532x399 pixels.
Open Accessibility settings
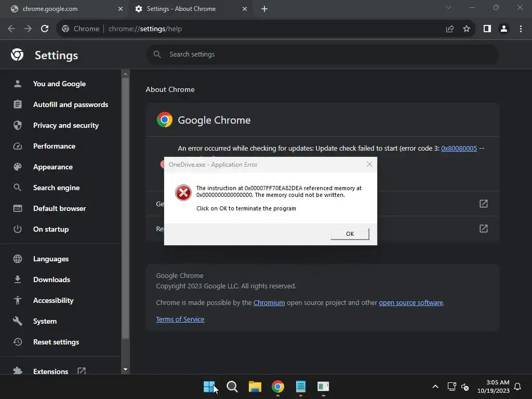(x=54, y=300)
